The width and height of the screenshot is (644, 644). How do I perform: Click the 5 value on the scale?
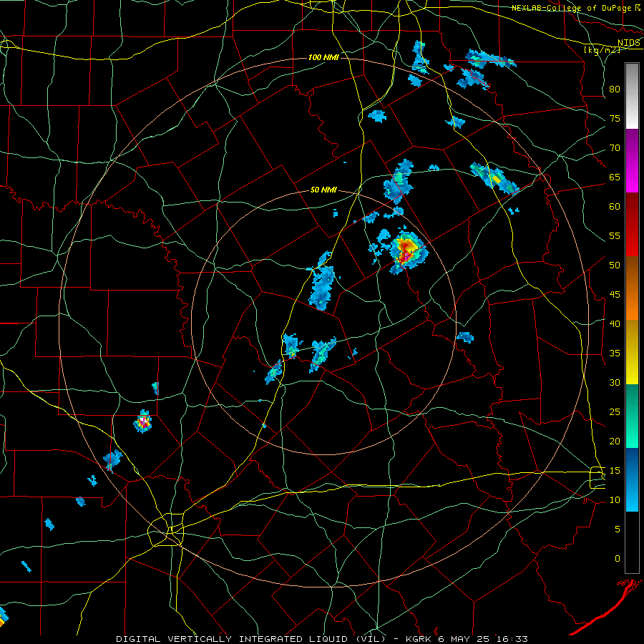tap(618, 529)
